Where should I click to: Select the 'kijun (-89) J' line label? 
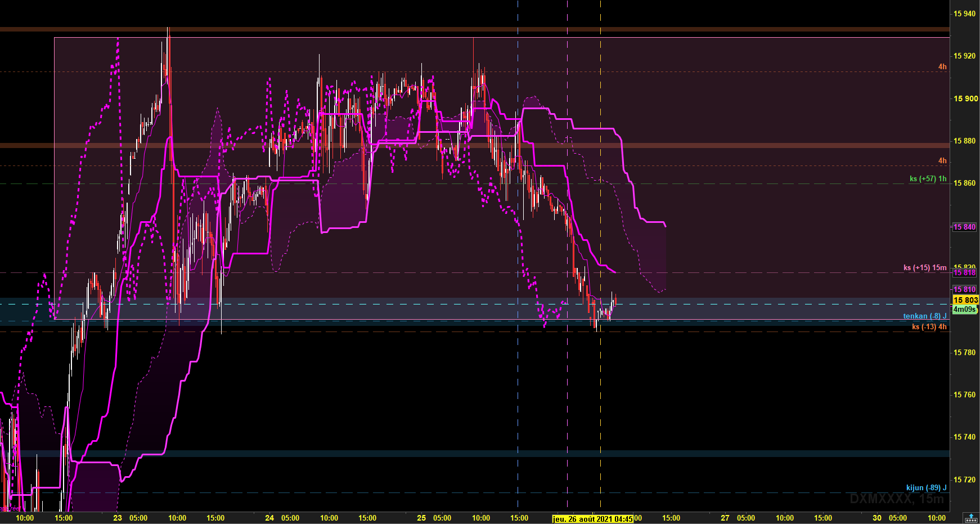(926, 487)
